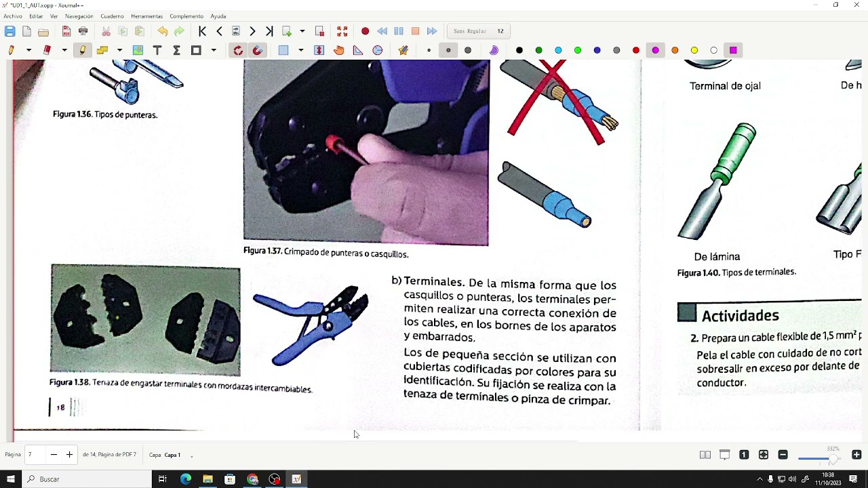
Task: Increase page number with plus button
Action: 69,455
